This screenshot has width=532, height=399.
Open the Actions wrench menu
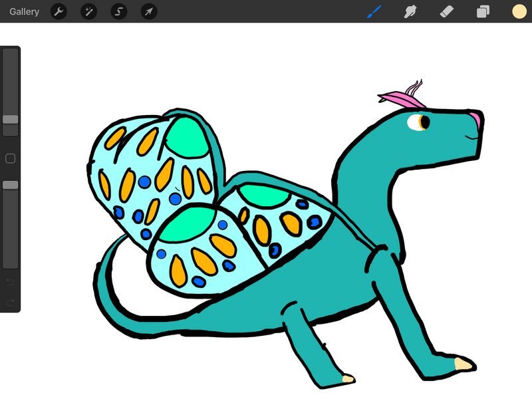click(59, 11)
